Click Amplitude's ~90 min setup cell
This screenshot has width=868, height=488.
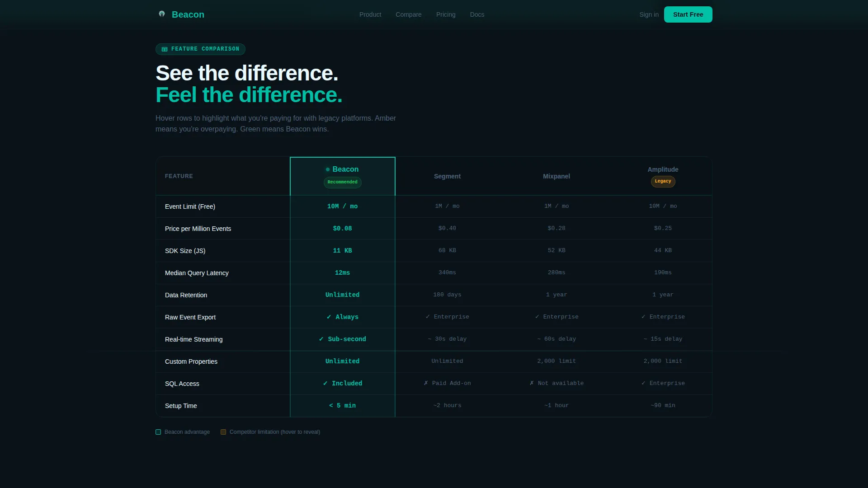click(663, 406)
